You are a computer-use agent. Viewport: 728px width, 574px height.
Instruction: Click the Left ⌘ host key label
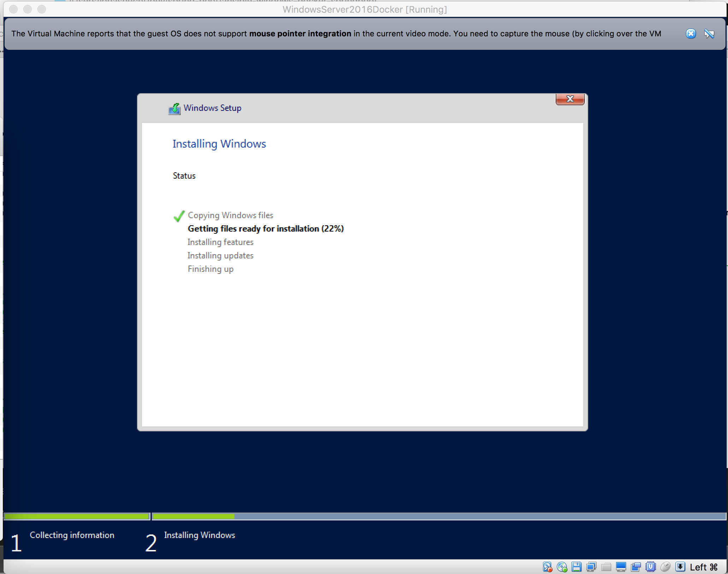click(704, 567)
